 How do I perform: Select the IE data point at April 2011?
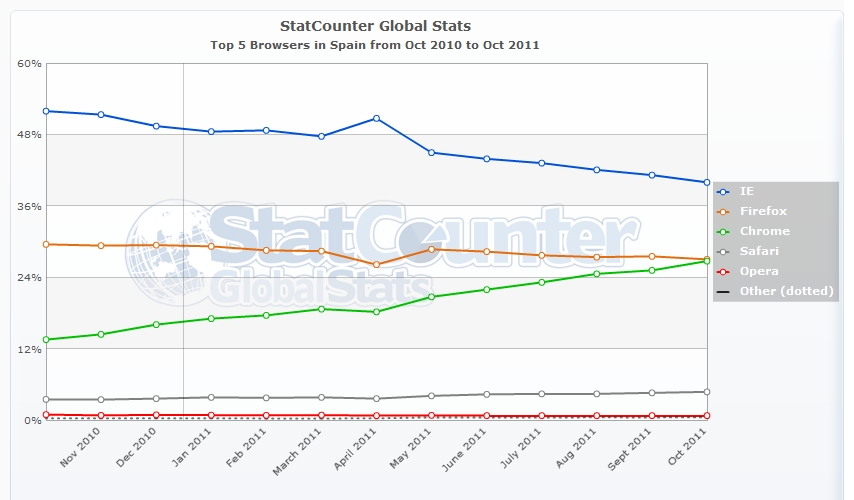pos(376,118)
